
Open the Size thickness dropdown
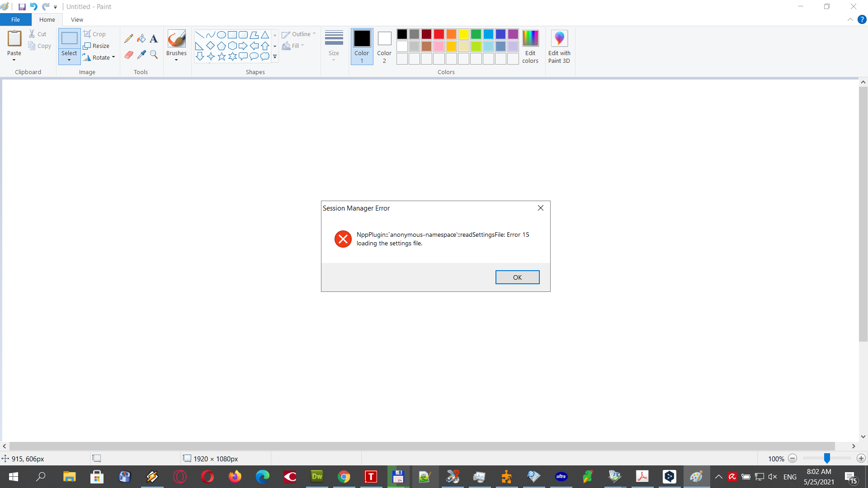(x=334, y=47)
